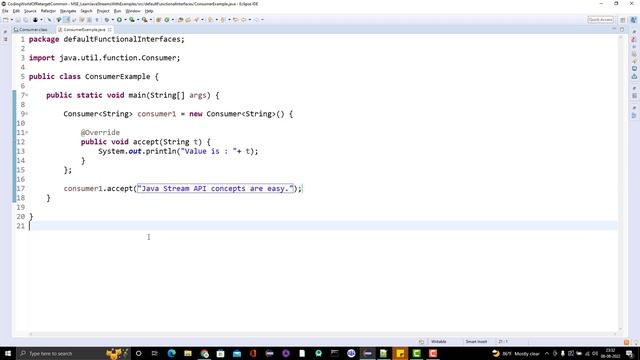This screenshot has height=360, width=640.
Task: Click the Save toolbar icon
Action: pyautogui.click(x=18, y=20)
